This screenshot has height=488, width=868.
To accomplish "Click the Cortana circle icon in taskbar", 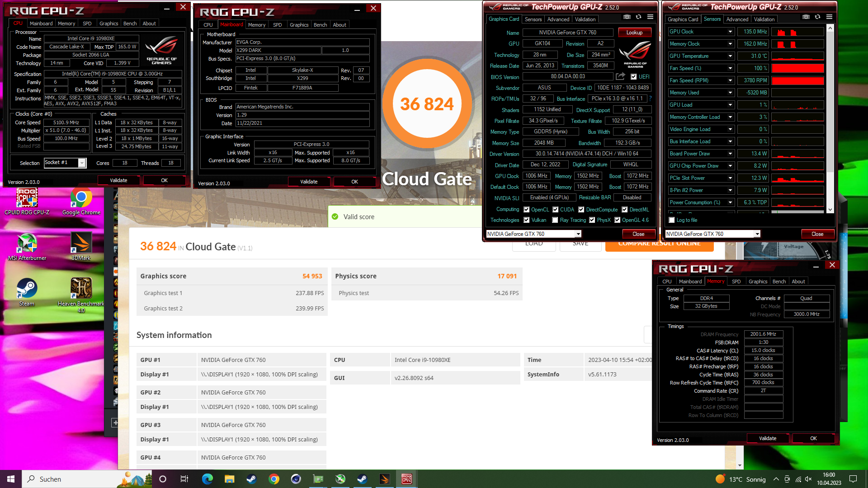I will tap(163, 479).
